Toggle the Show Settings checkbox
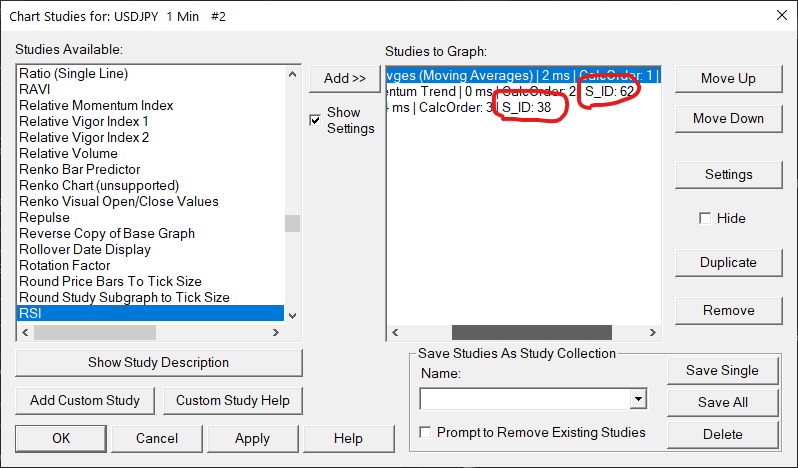 click(316, 120)
